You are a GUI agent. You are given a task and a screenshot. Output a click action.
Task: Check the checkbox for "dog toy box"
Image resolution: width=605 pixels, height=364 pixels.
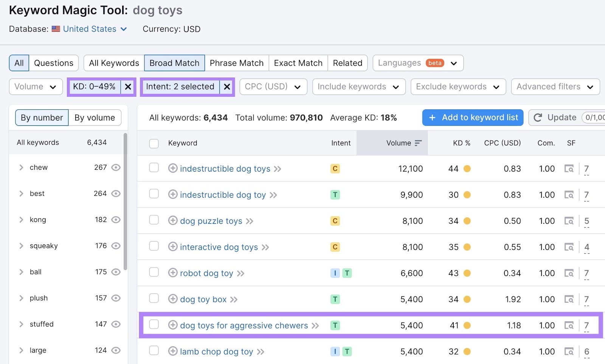[154, 299]
